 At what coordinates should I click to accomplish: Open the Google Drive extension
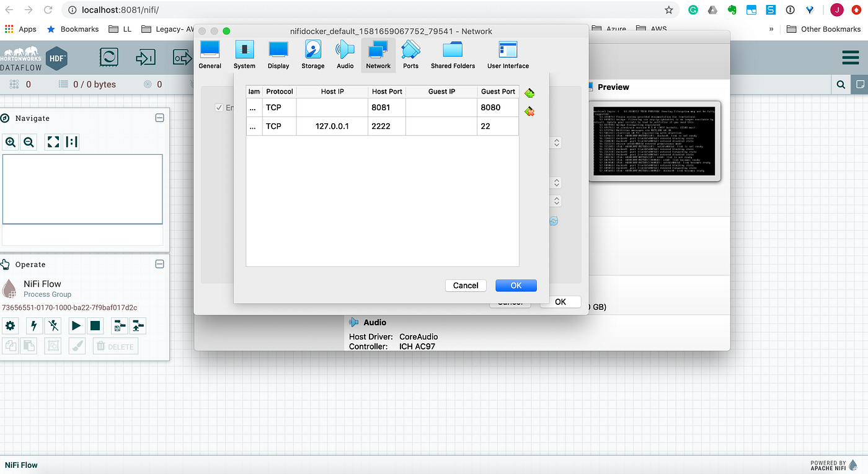point(712,10)
